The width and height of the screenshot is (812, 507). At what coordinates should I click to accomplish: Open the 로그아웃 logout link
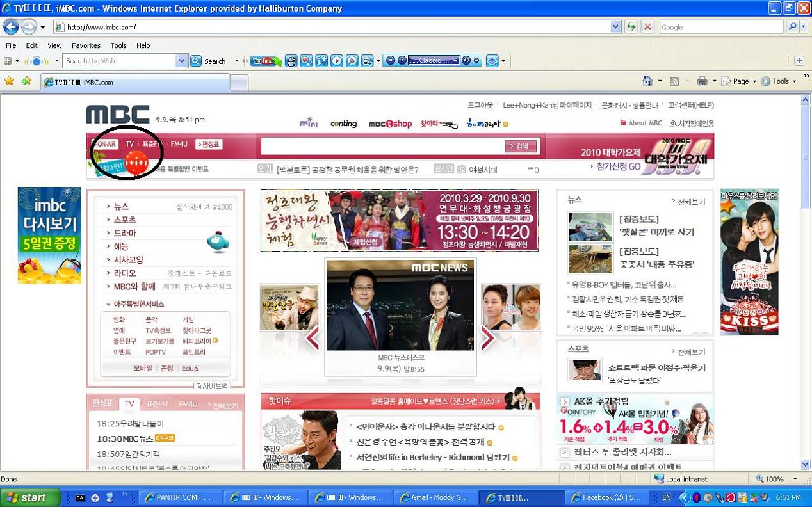[x=480, y=105]
